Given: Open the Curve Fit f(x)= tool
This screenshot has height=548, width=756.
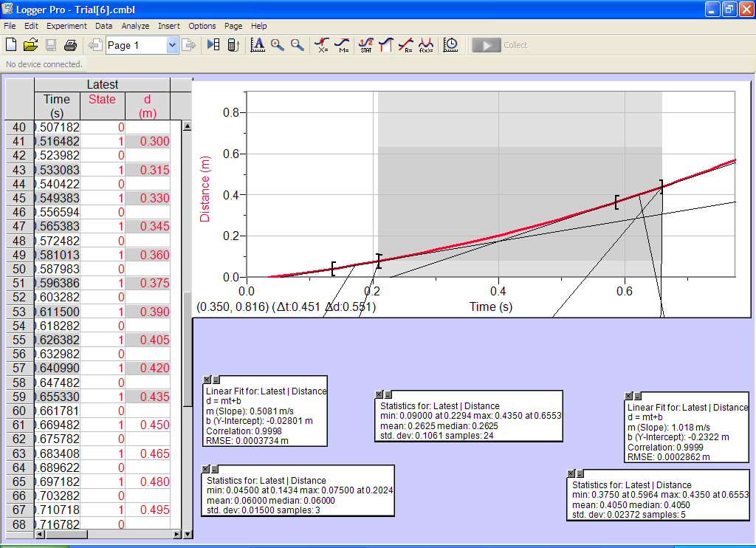Looking at the screenshot, I should click(425, 45).
